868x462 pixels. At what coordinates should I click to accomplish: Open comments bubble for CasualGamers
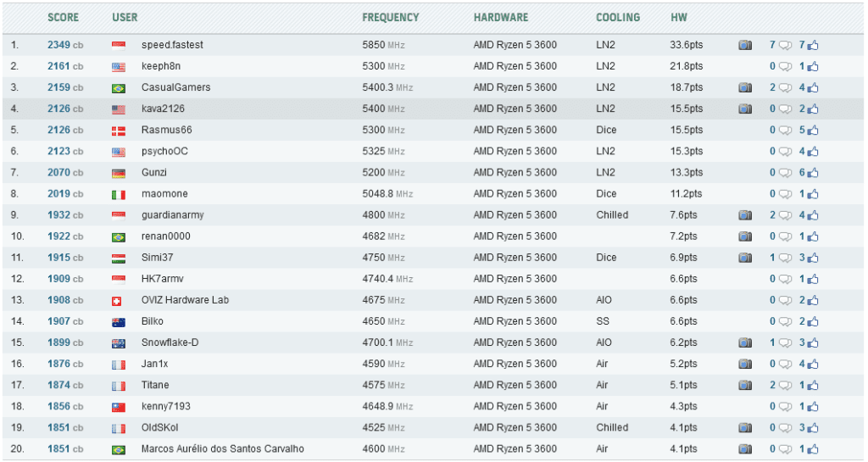(785, 87)
